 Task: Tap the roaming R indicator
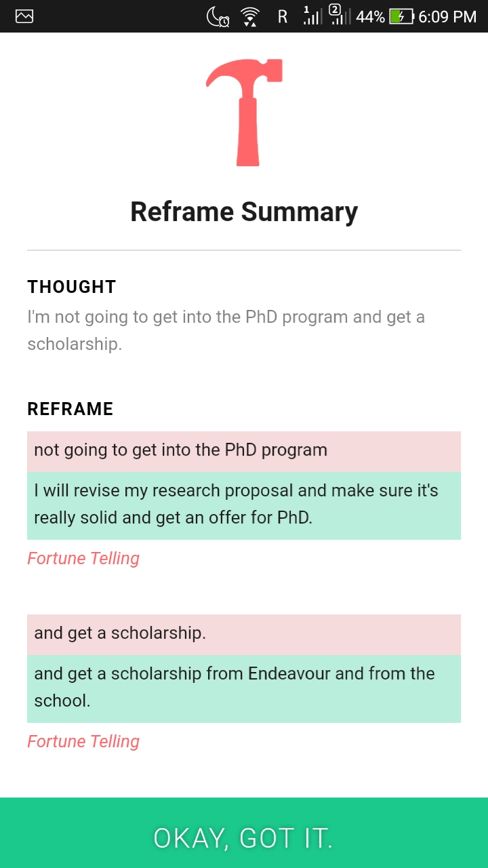click(283, 17)
